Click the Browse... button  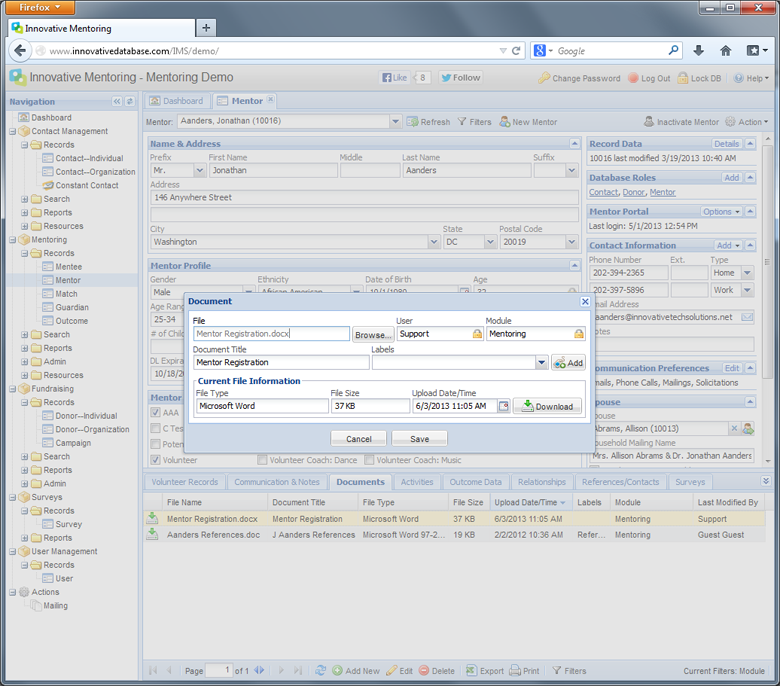(x=373, y=335)
